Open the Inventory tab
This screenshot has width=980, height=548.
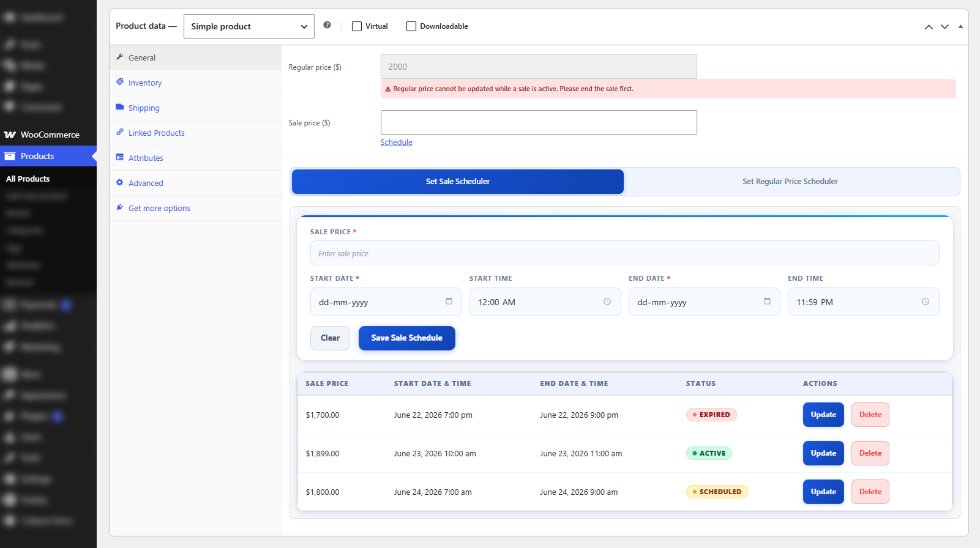pos(195,83)
